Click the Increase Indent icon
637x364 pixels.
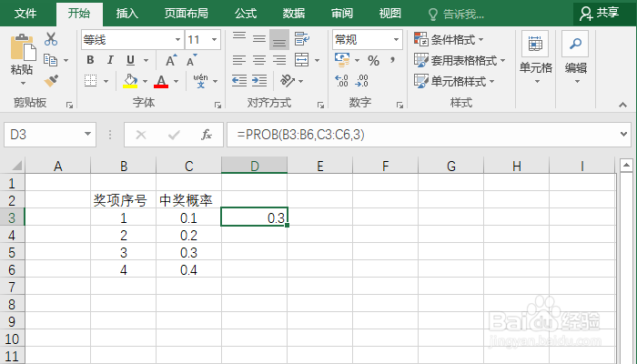[x=259, y=80]
